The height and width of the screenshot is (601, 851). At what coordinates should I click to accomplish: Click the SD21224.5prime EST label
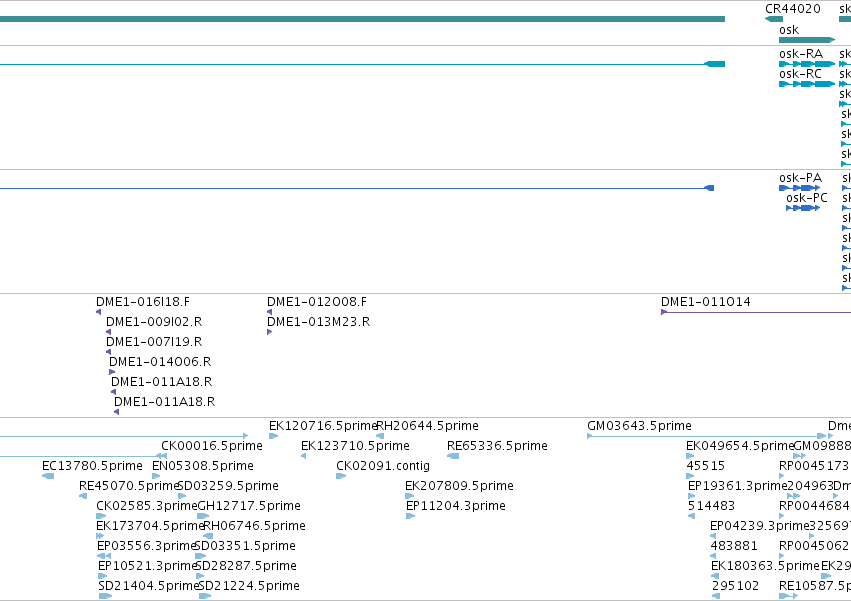[x=249, y=586]
